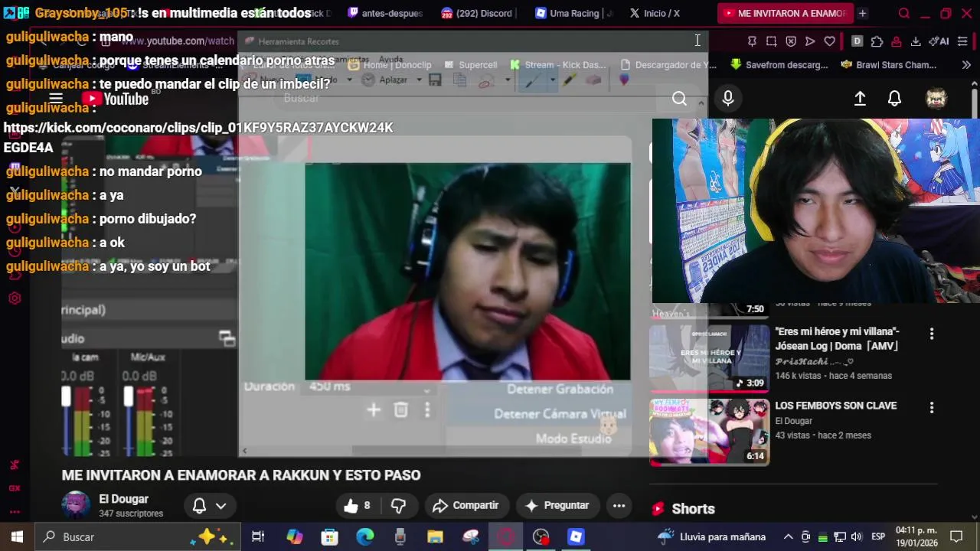Click the Preguntar ask button
This screenshot has width=980, height=551.
pyautogui.click(x=557, y=505)
